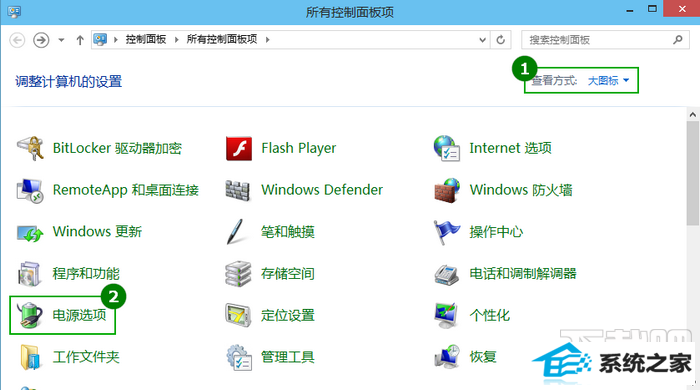
Task: Open the 电源选项 link
Action: tap(79, 315)
